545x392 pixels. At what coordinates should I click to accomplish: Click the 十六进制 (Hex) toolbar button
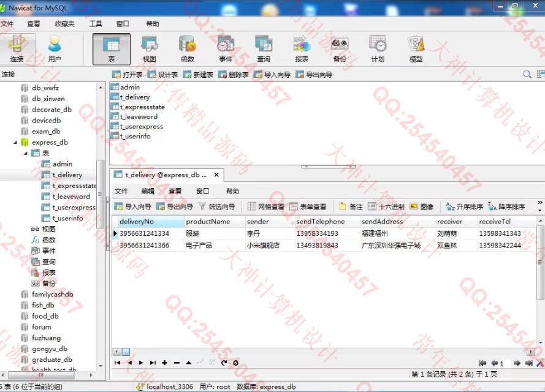[x=386, y=206]
